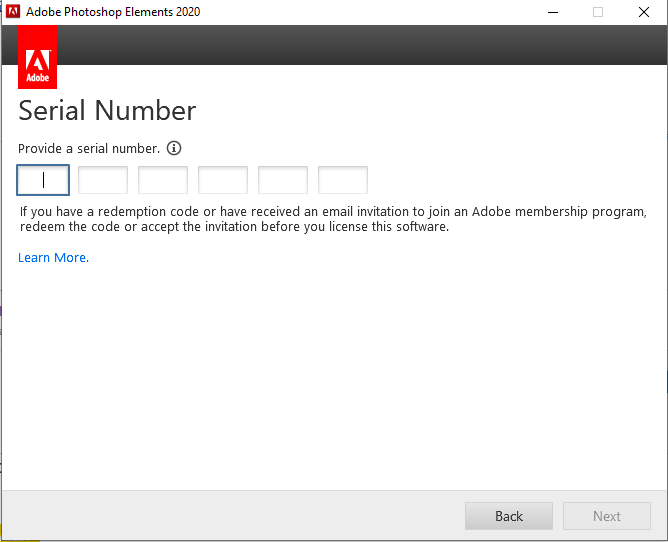Open the Learn More link
668x542 pixels.
tap(53, 257)
